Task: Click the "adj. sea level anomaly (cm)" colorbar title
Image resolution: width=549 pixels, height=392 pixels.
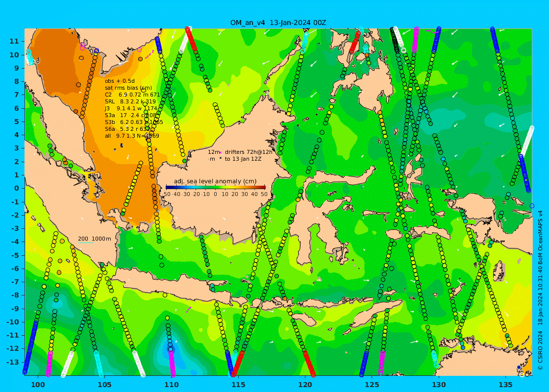Action: click(x=215, y=181)
